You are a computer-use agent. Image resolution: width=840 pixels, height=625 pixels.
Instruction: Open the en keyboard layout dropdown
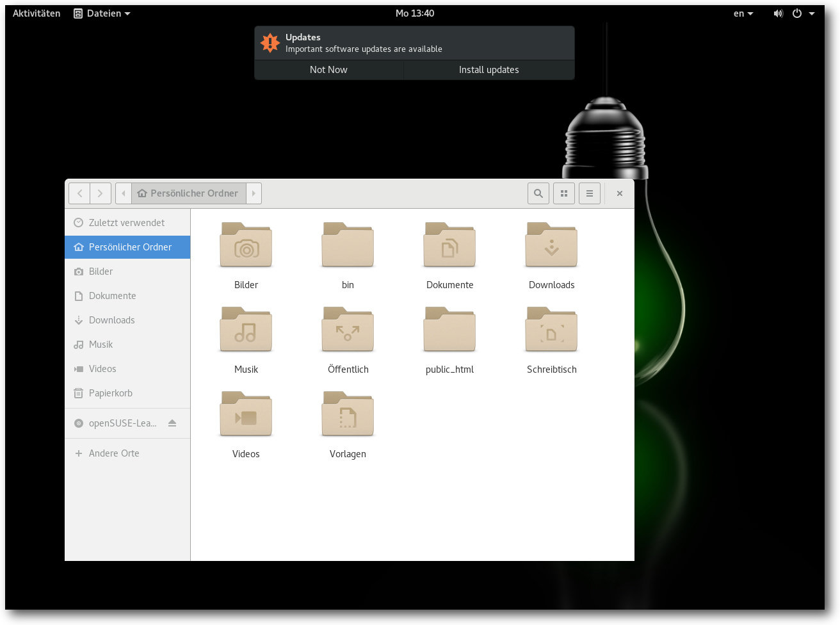point(743,13)
